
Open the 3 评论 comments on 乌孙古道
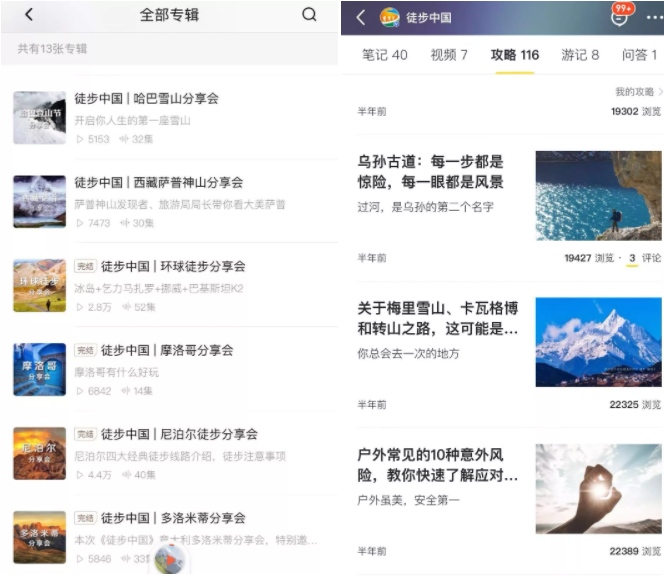tap(645, 258)
